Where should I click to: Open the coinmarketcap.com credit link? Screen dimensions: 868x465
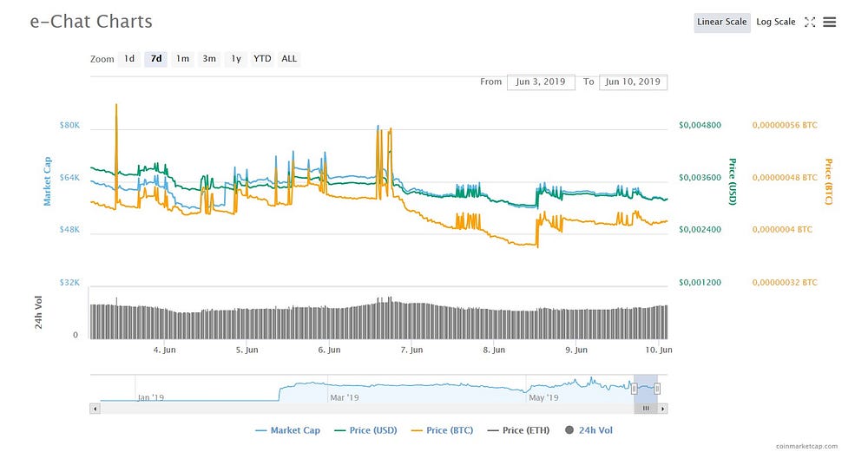(x=806, y=446)
